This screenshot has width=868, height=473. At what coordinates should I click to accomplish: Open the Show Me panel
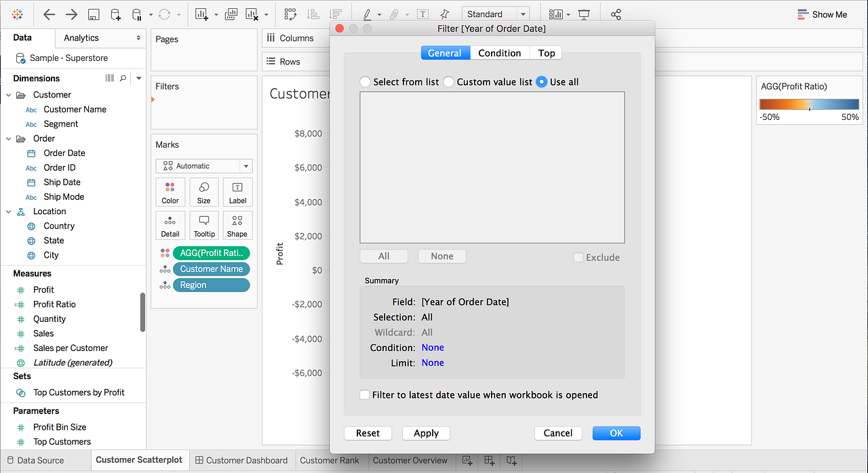click(822, 14)
